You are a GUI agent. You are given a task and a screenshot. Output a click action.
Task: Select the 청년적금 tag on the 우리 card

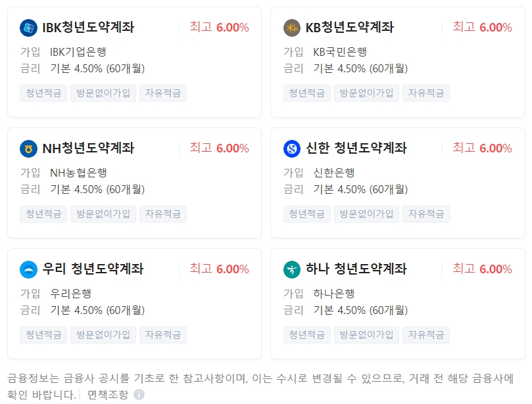42,335
